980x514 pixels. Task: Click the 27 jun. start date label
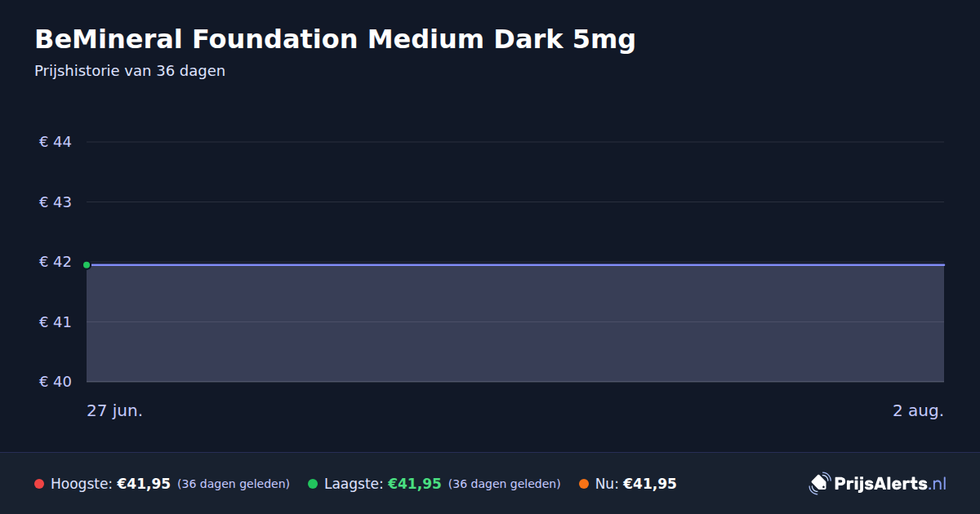click(115, 410)
